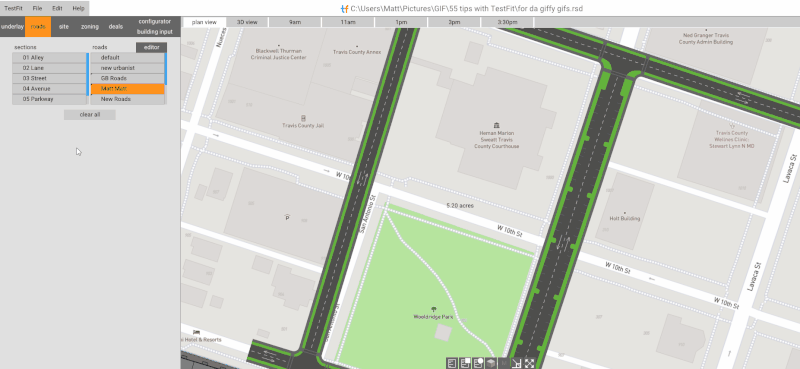Click the parking P marker on the map
Screen dimensions: 800x369
[x=287, y=218]
